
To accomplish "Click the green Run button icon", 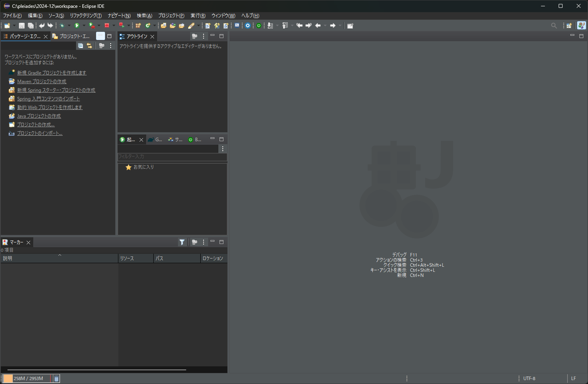I will (77, 25).
